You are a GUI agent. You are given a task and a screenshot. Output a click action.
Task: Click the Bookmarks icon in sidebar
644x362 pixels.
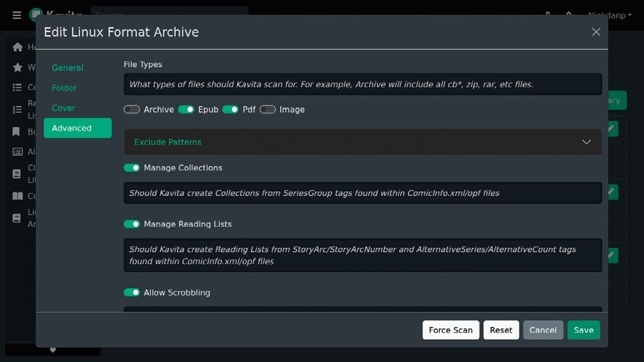(16, 132)
